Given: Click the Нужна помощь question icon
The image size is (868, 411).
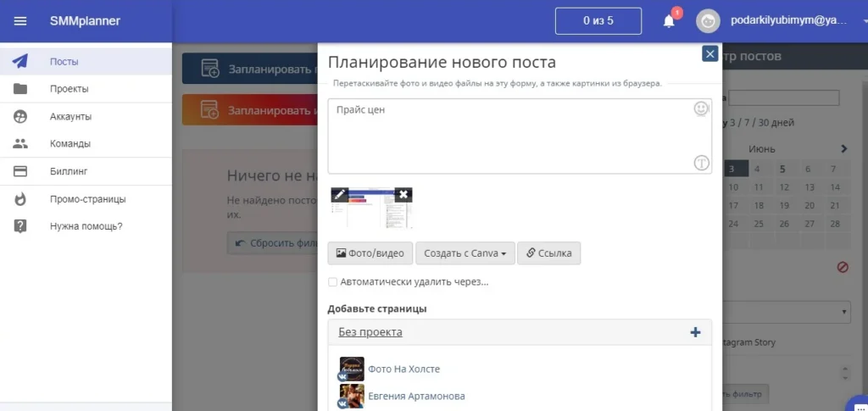Looking at the screenshot, I should tap(20, 226).
